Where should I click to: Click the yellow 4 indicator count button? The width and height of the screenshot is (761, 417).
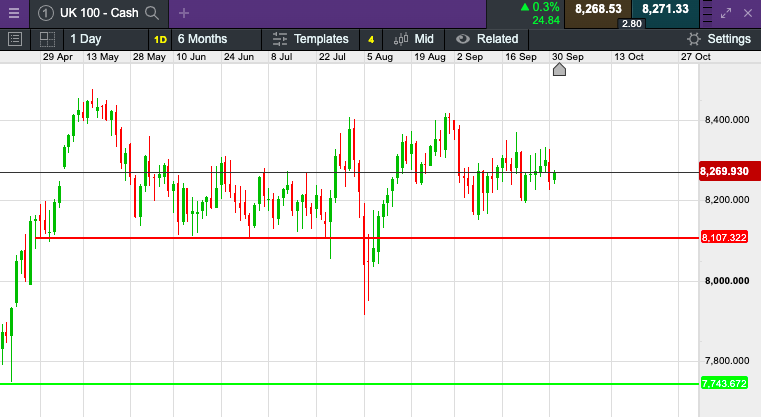(x=371, y=39)
